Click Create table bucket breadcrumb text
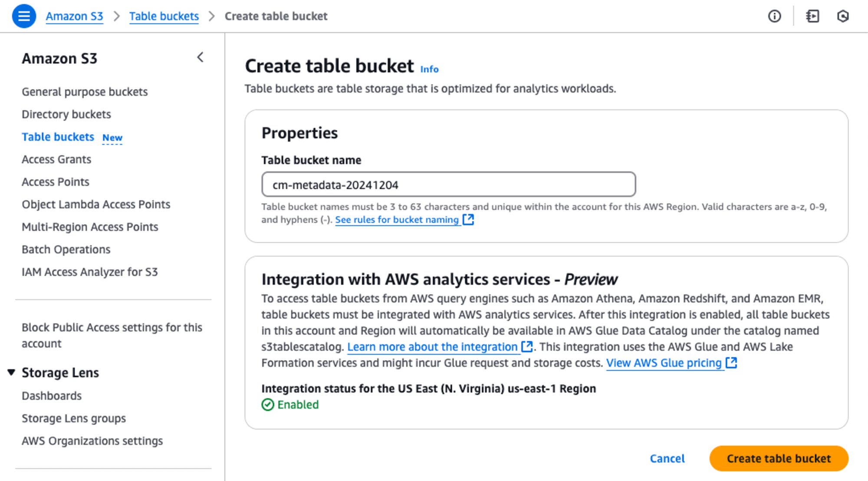Screen dimensions: 868x481 [x=276, y=16]
